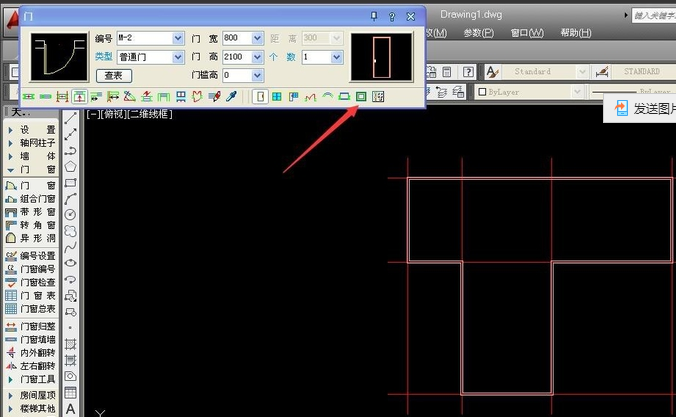
Task: Run the 门窗归整 command
Action: [x=31, y=326]
